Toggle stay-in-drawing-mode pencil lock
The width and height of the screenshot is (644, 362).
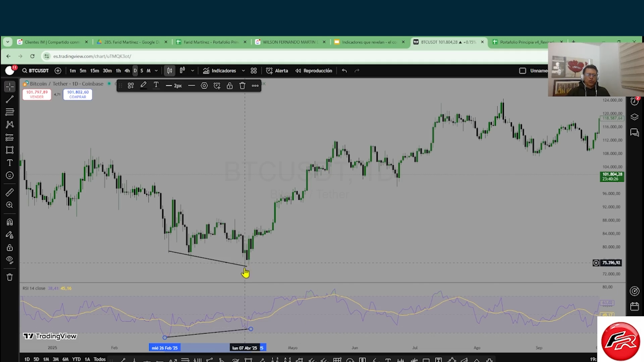10,235
